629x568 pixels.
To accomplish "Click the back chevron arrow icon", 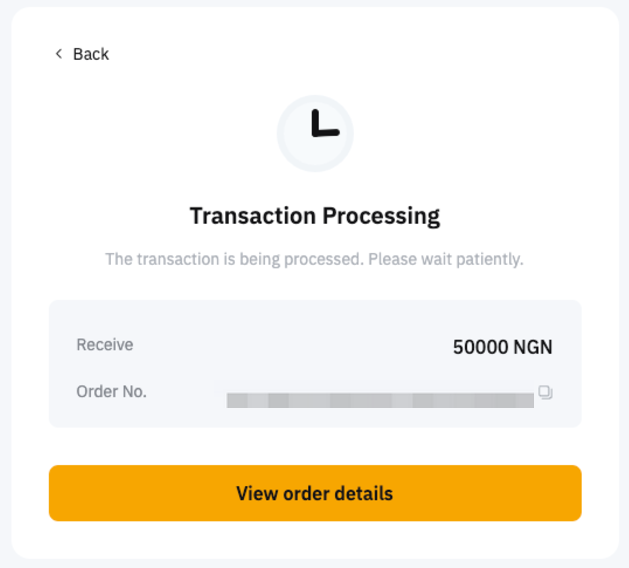I will point(58,54).
